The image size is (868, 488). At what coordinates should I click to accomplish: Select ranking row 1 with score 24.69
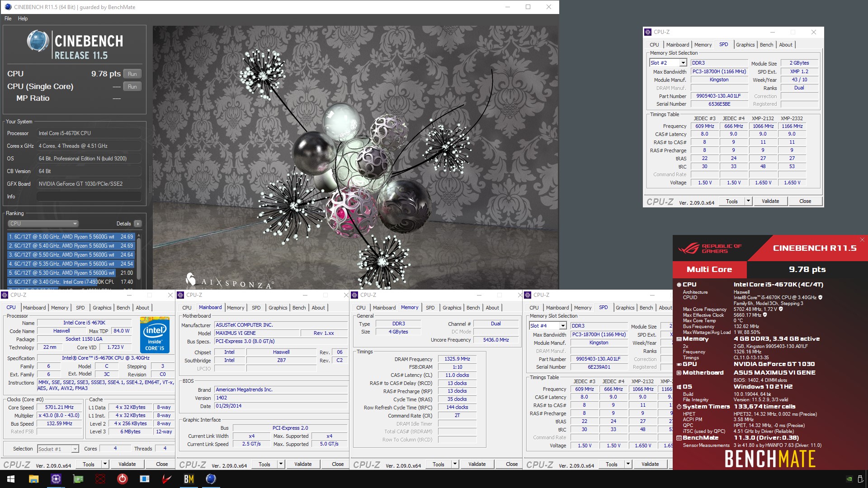coord(71,237)
